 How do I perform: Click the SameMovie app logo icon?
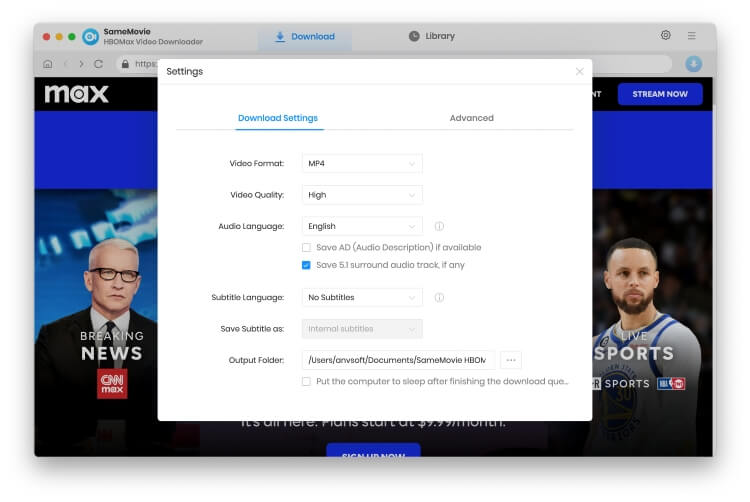point(90,36)
